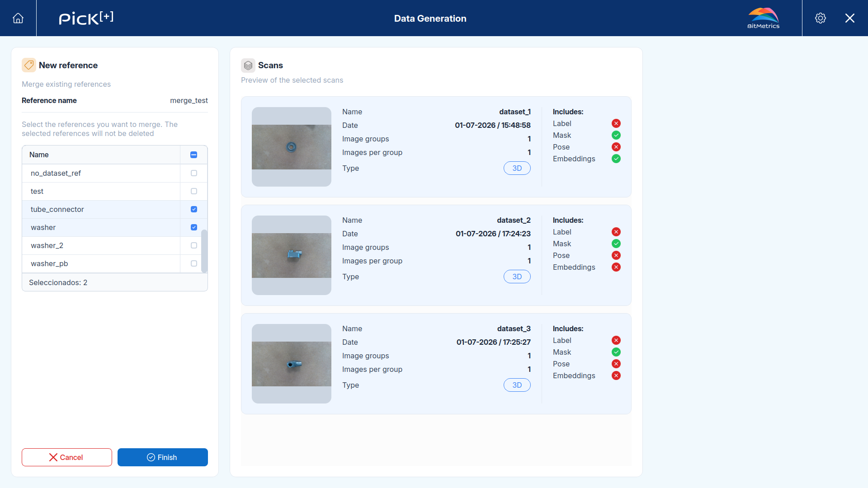Check the washer_pb checkbox

194,263
